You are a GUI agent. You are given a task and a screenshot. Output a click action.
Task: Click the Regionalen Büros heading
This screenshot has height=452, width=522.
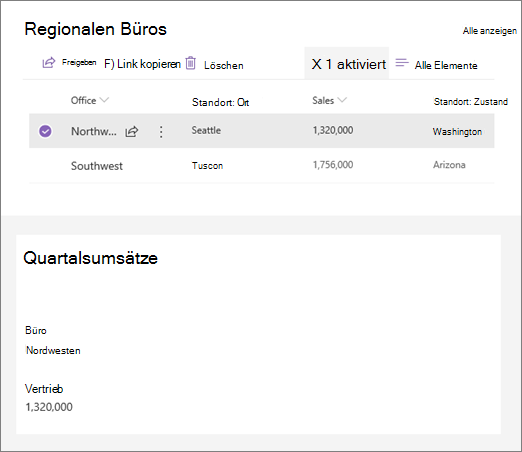coord(95,29)
